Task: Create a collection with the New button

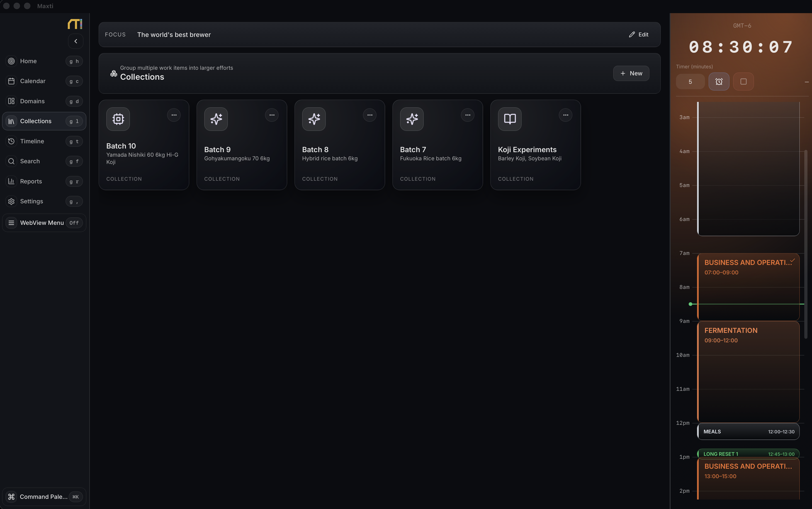Action: click(x=631, y=73)
